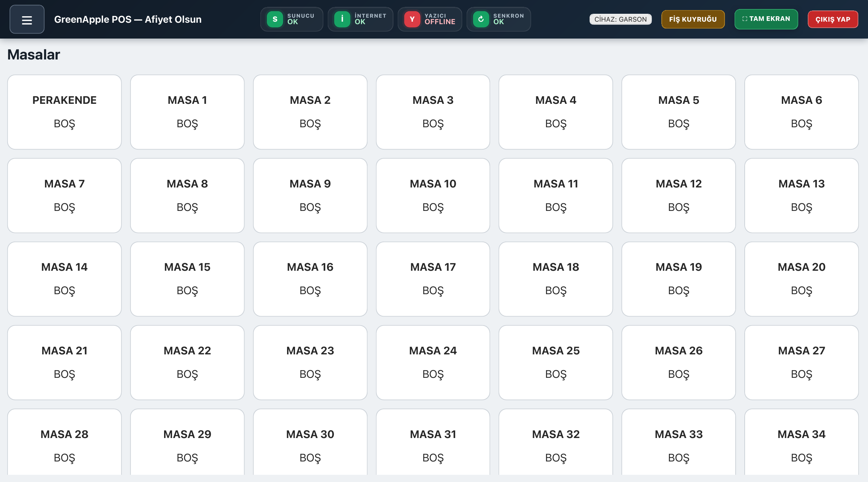The width and height of the screenshot is (868, 482).
Task: Open Masa 34 card
Action: click(802, 442)
